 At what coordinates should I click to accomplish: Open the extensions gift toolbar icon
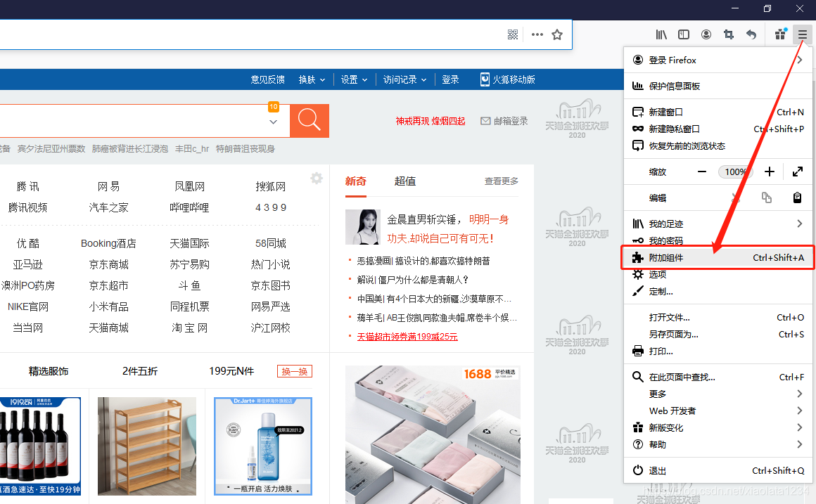click(x=780, y=34)
